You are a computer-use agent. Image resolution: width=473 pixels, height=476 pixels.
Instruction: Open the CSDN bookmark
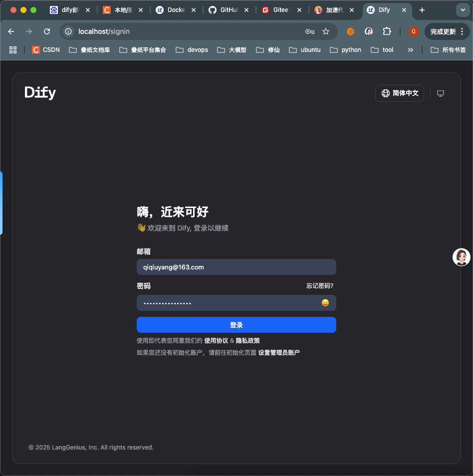(x=46, y=50)
